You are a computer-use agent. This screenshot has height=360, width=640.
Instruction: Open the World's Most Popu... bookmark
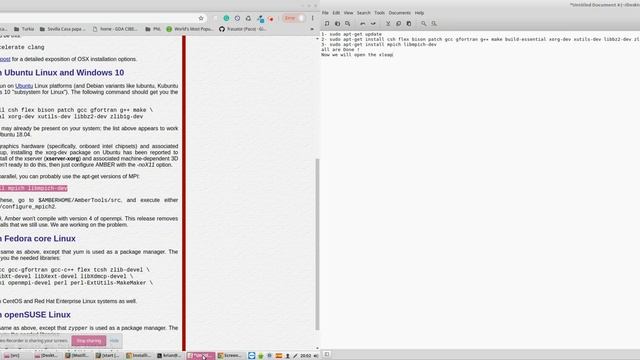point(189,29)
